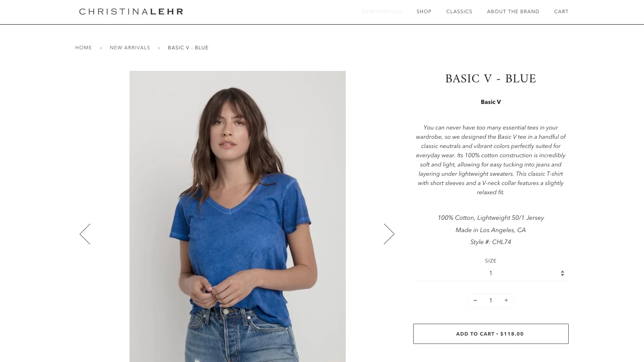Increase quantity with the plus button
Image resolution: width=644 pixels, height=362 pixels.
click(506, 300)
